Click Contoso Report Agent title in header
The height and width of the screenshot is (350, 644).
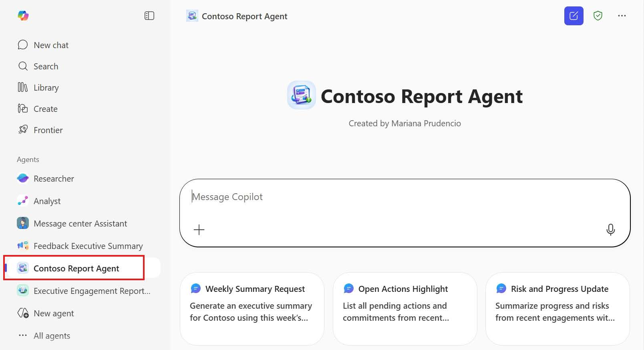(x=244, y=16)
